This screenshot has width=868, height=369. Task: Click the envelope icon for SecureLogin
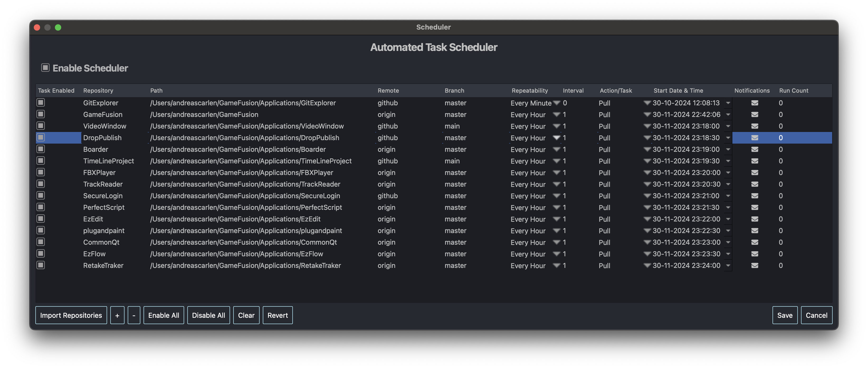[755, 196]
